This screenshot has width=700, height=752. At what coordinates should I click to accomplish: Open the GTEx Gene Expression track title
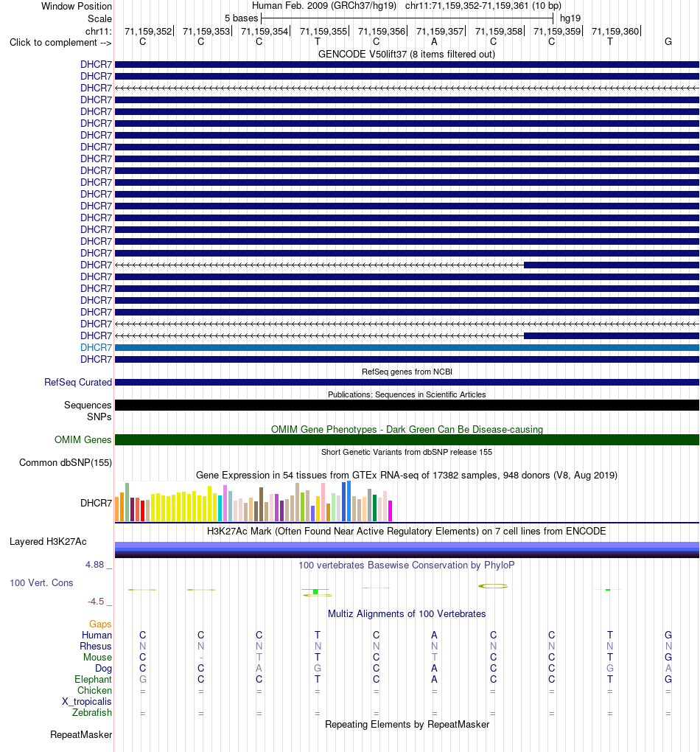(407, 476)
